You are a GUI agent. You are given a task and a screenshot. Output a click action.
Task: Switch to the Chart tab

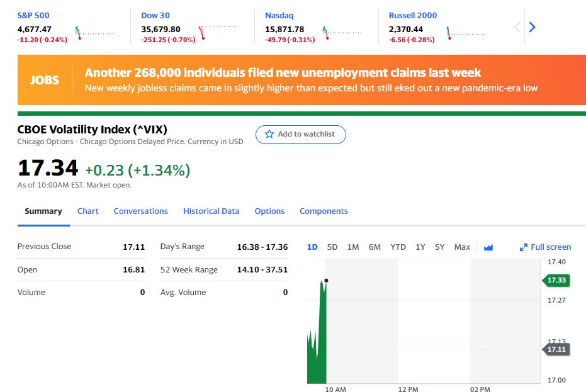point(88,211)
